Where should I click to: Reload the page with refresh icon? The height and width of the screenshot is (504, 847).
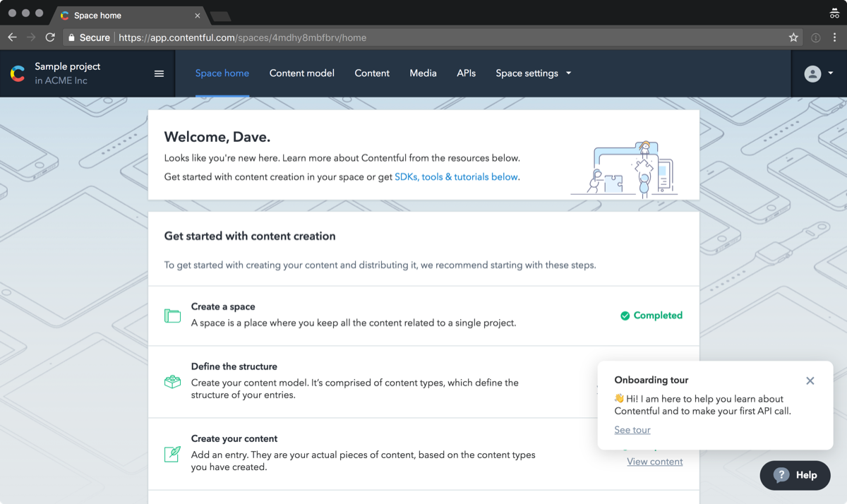tap(50, 37)
